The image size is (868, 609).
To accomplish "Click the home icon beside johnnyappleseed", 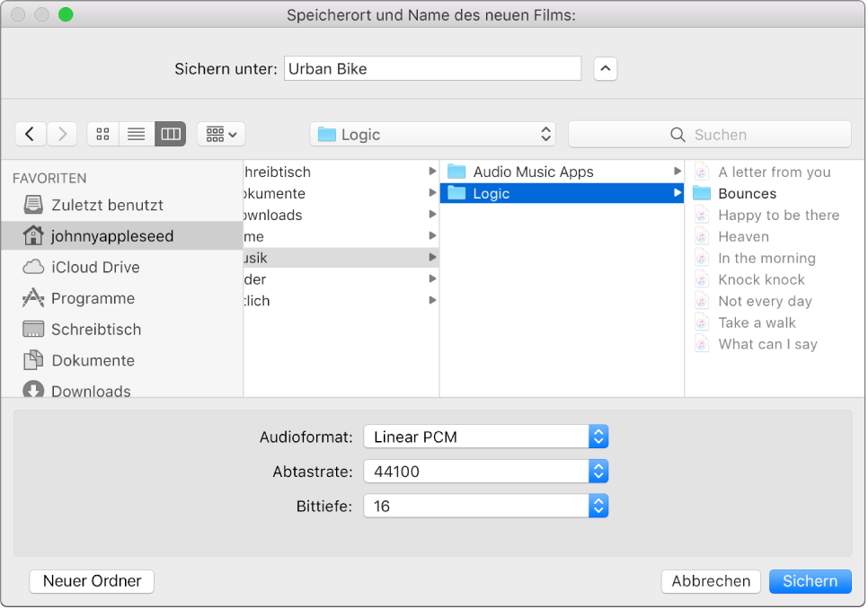I will 33,235.
